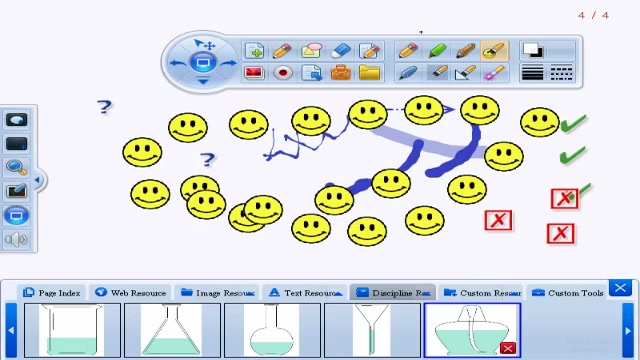The image size is (640, 360).
Task: Delete alcohol lamp thumbnail with red X
Action: 508,348
